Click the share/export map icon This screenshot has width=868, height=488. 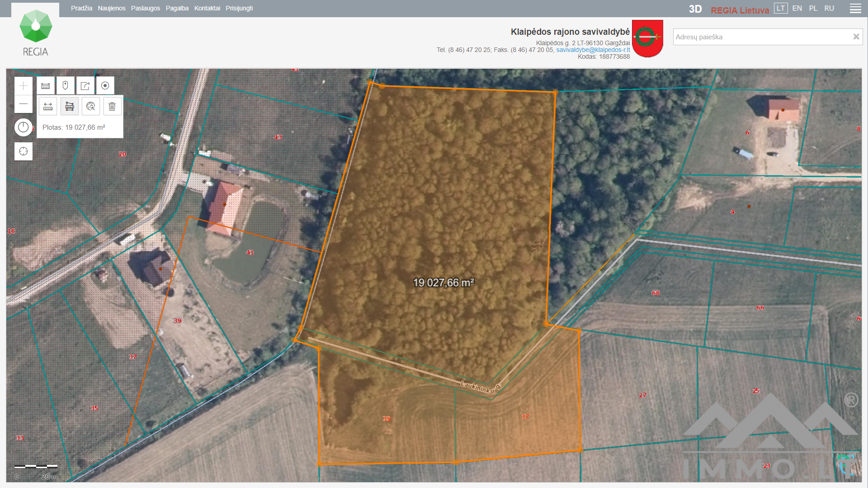click(x=85, y=86)
